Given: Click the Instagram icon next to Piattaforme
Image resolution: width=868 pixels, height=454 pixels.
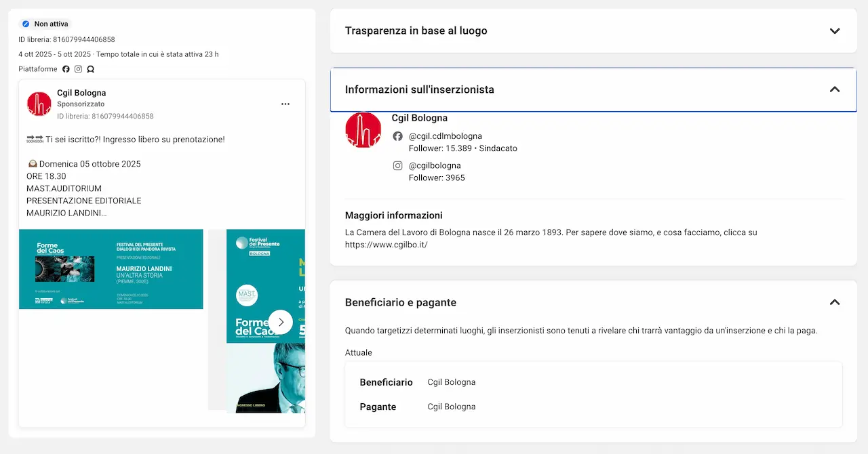Looking at the screenshot, I should tap(78, 69).
